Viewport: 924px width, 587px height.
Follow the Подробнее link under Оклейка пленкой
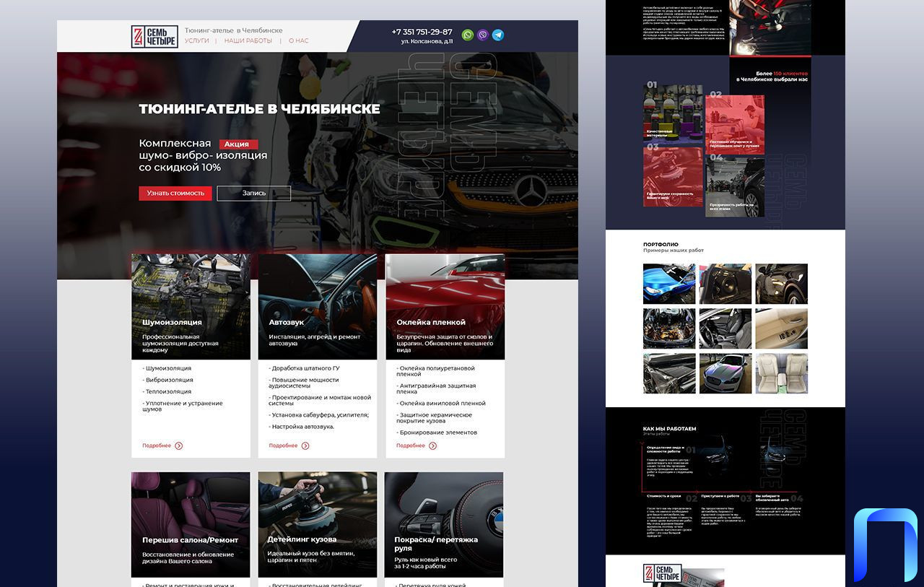pyautogui.click(x=411, y=445)
